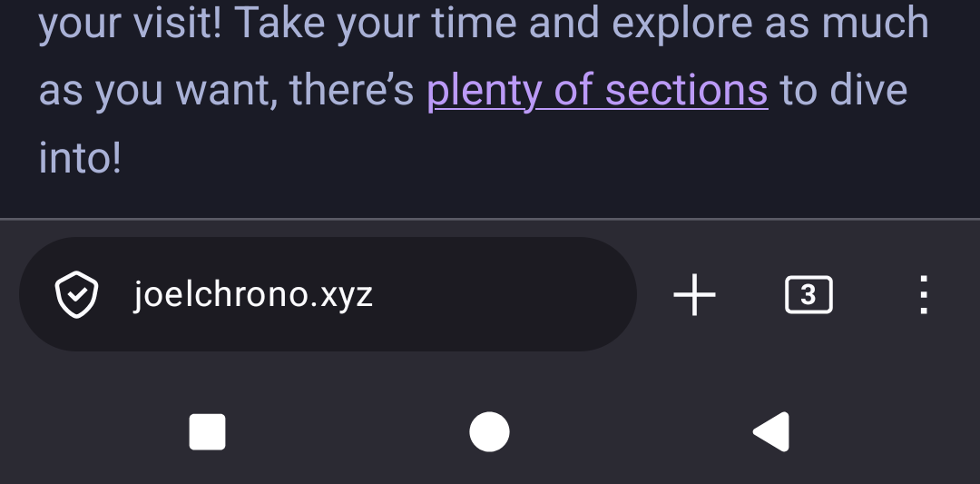980x484 pixels.
Task: Open the tab switcher showing 3 tabs
Action: pyautogui.click(x=808, y=295)
